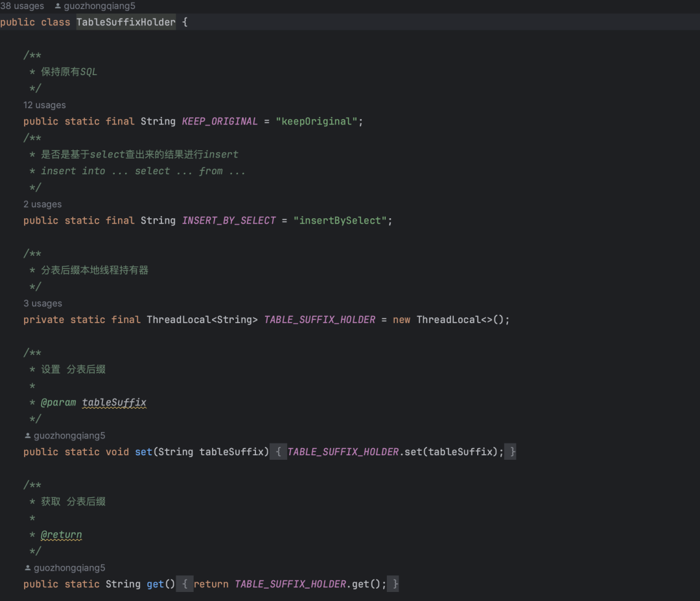Click the "new" keyword in the ThreadLocal initializer
This screenshot has width=700, height=601.
coord(402,319)
